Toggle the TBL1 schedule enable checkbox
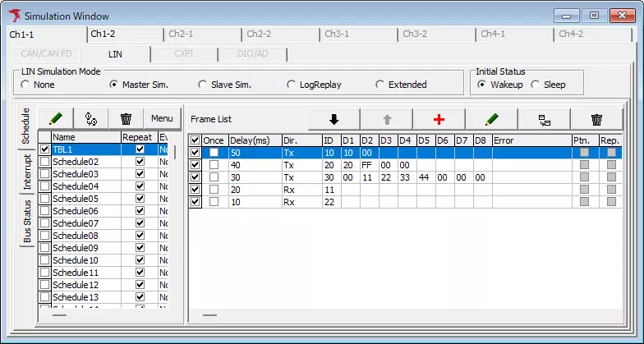 click(44, 149)
